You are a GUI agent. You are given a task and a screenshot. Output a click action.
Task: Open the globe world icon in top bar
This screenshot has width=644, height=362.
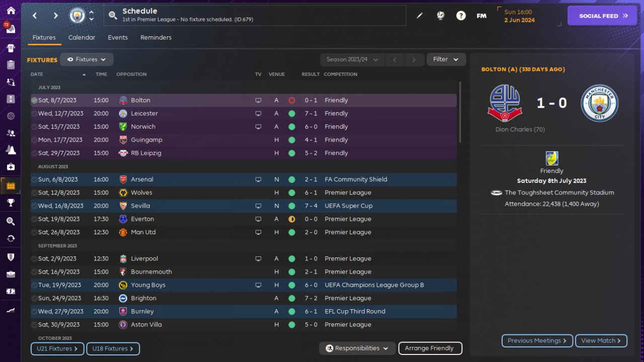tap(440, 16)
